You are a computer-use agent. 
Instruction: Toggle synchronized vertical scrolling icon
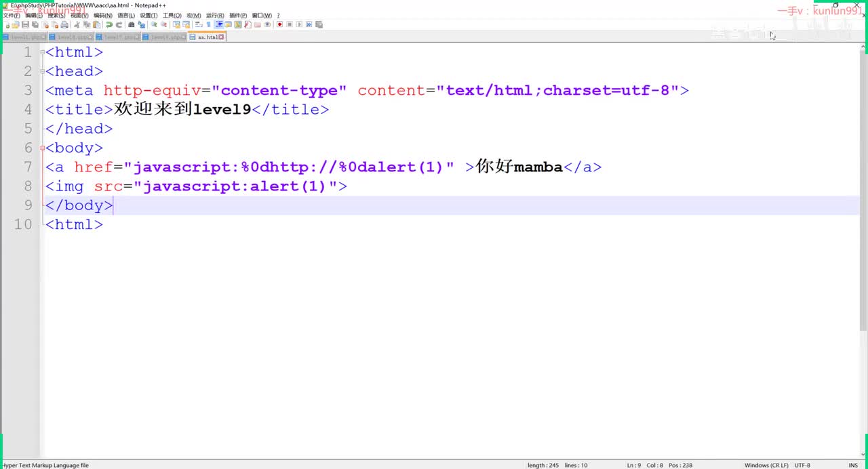(x=176, y=24)
